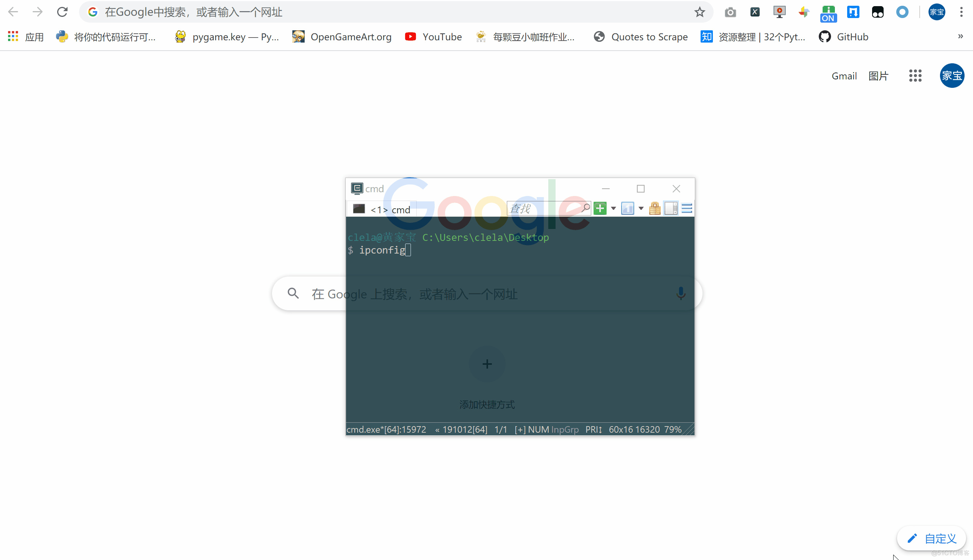
Task: Click the Google voice search microphone icon
Action: (x=681, y=293)
